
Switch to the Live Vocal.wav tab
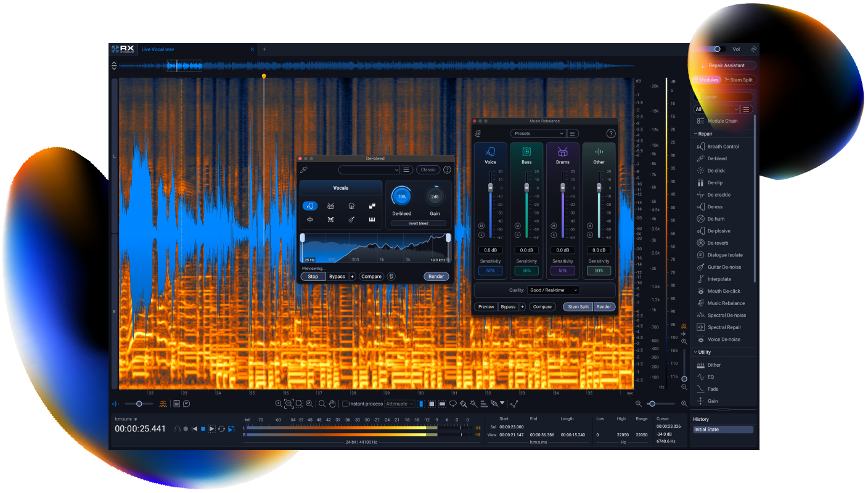[x=158, y=49]
